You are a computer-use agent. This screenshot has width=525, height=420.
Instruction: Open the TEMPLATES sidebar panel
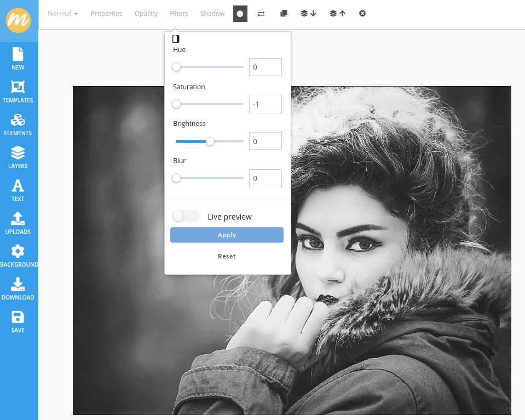coord(18,91)
